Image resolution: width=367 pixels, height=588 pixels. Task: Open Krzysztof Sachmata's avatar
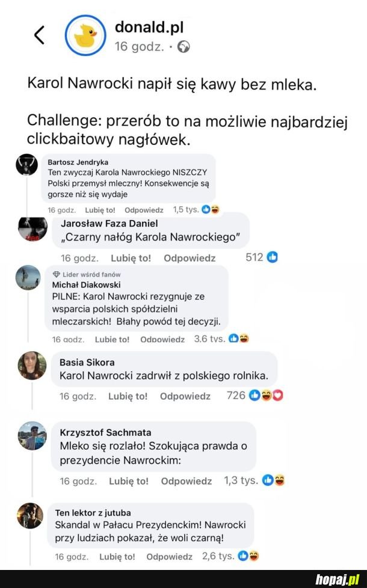(32, 436)
